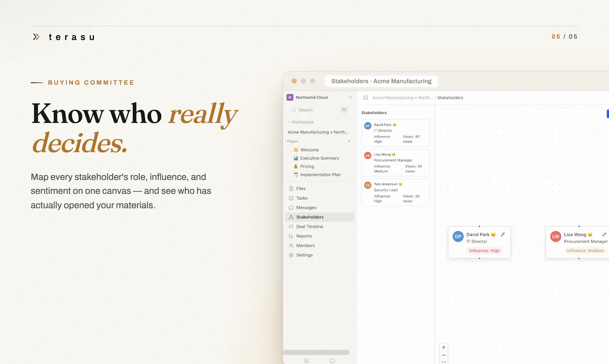Click the TA avatar in stakeholder list
Viewport: 609px width, 364px height.
[x=368, y=185]
